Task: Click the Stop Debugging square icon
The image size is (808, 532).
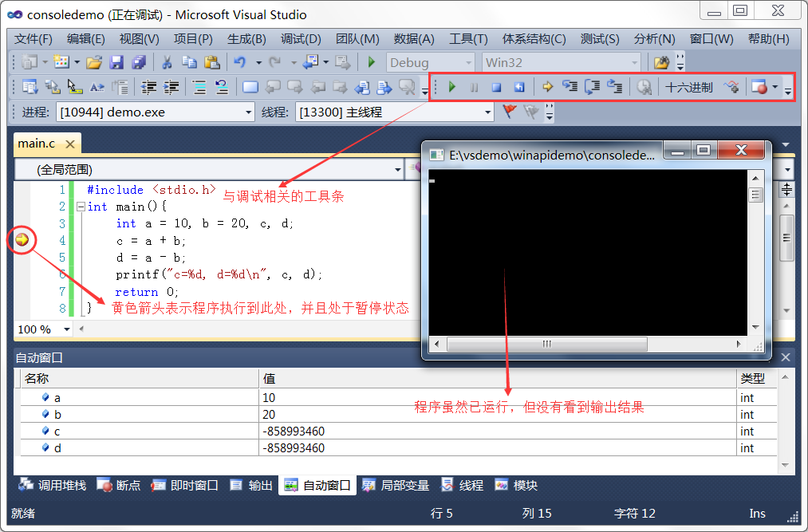Action: point(496,88)
